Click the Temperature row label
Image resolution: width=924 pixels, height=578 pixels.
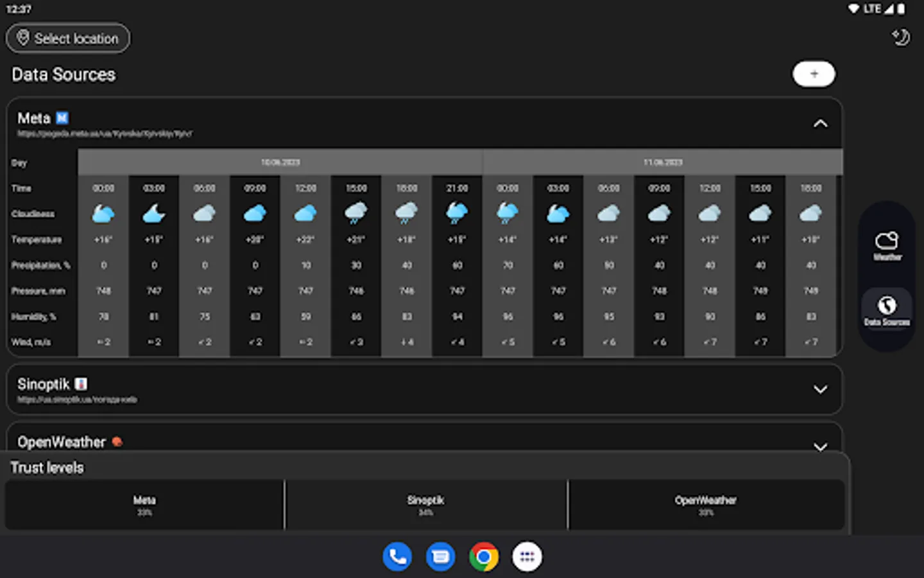(x=37, y=240)
